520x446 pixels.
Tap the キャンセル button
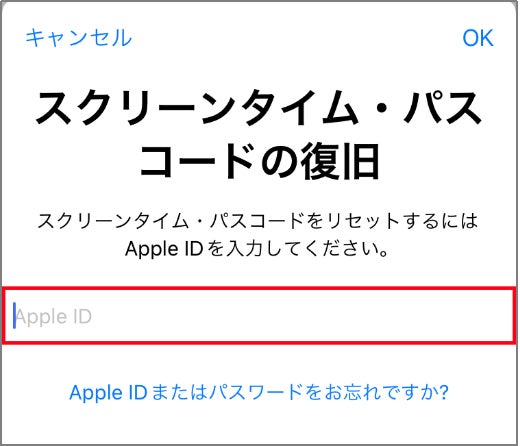[x=79, y=38]
